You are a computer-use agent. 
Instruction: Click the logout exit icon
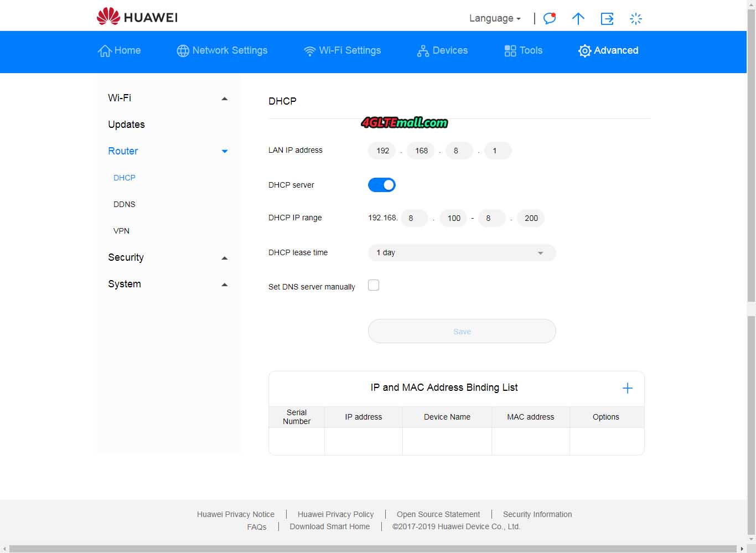click(x=607, y=19)
